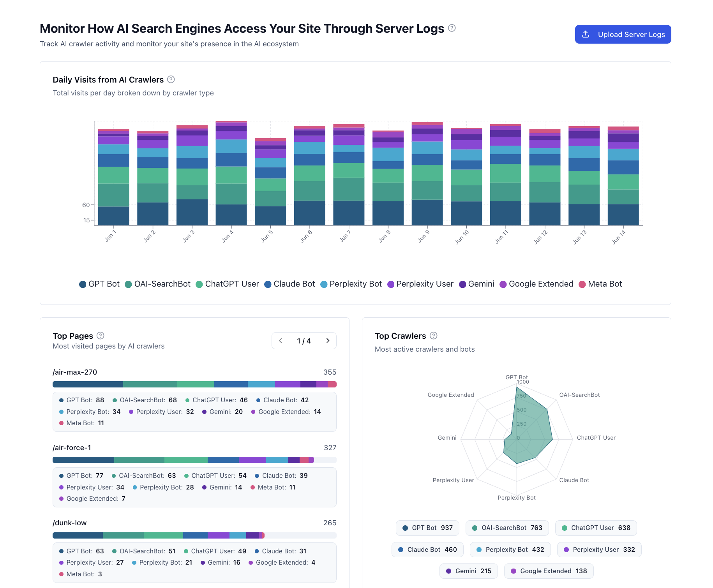Go to the next Top Pages page
Screen dimensions: 713x588
(328, 340)
